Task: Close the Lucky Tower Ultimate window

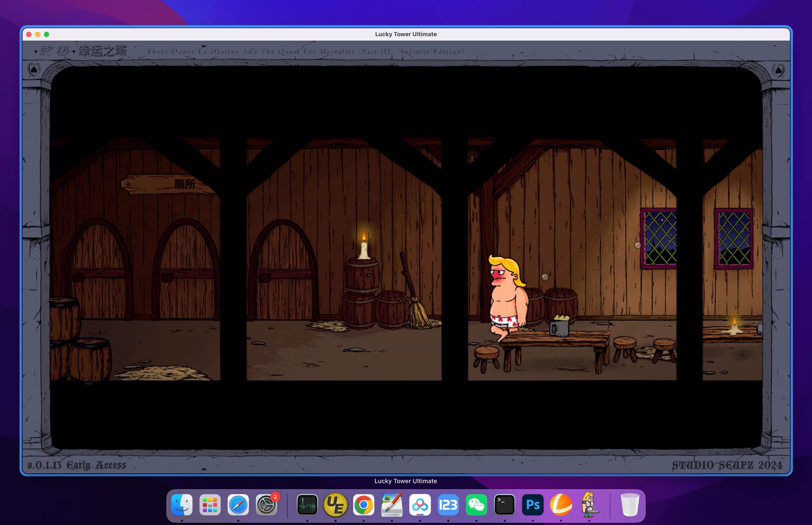Action: coord(29,34)
